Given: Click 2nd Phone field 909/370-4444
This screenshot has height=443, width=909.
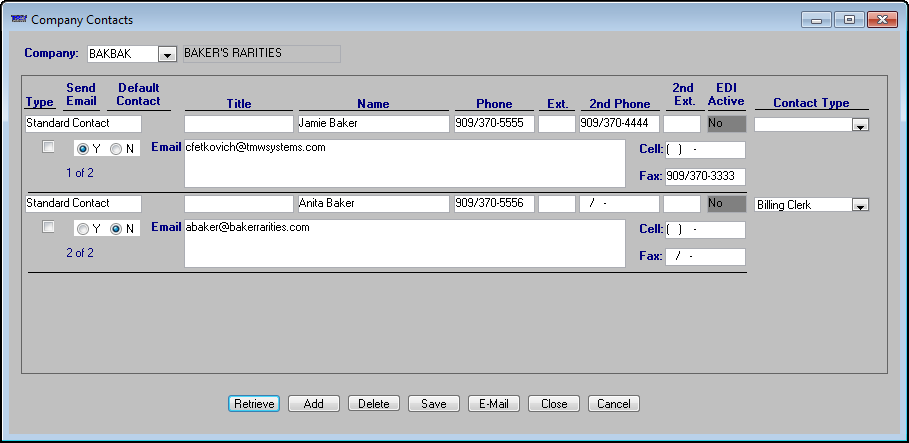Looking at the screenshot, I should coord(619,124).
